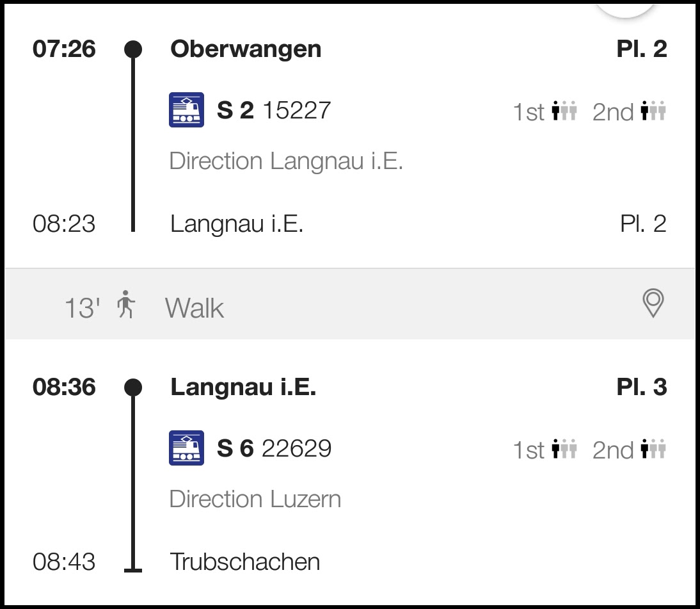
Task: Click the walking person icon
Action: coord(126,305)
